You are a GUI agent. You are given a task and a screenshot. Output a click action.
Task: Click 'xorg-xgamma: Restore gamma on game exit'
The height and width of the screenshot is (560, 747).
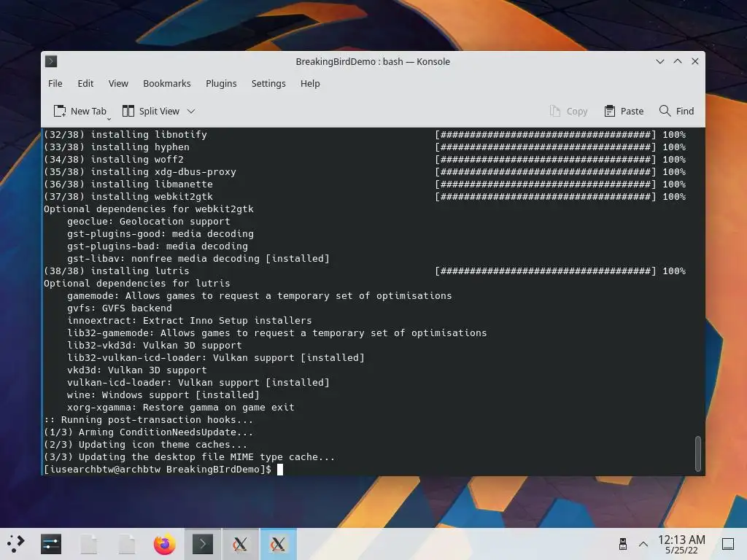point(181,407)
